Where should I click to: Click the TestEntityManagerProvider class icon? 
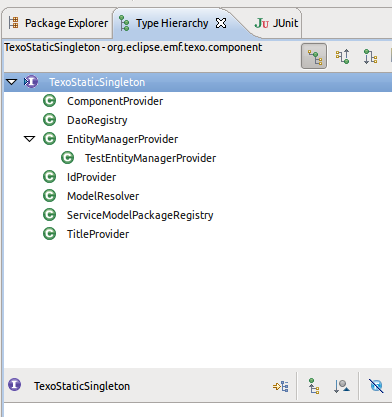68,158
